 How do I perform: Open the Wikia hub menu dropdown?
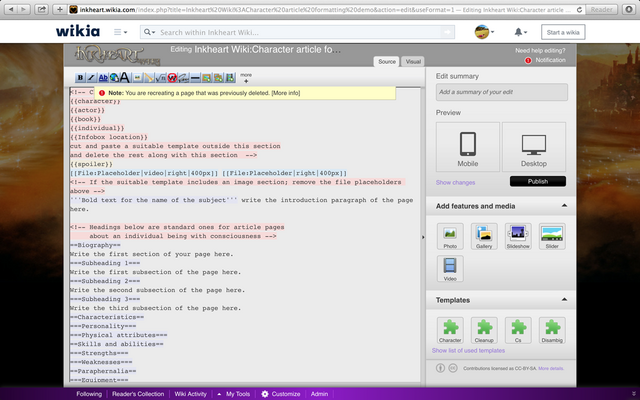(x=120, y=32)
